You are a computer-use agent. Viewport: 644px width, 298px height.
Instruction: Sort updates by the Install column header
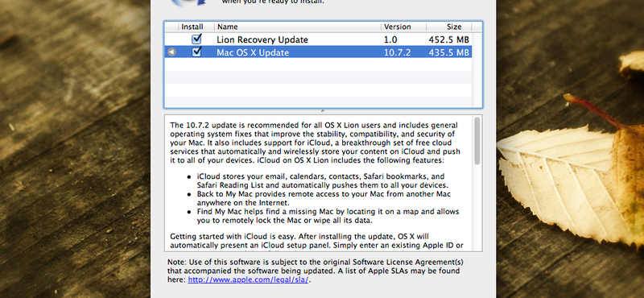pos(192,27)
